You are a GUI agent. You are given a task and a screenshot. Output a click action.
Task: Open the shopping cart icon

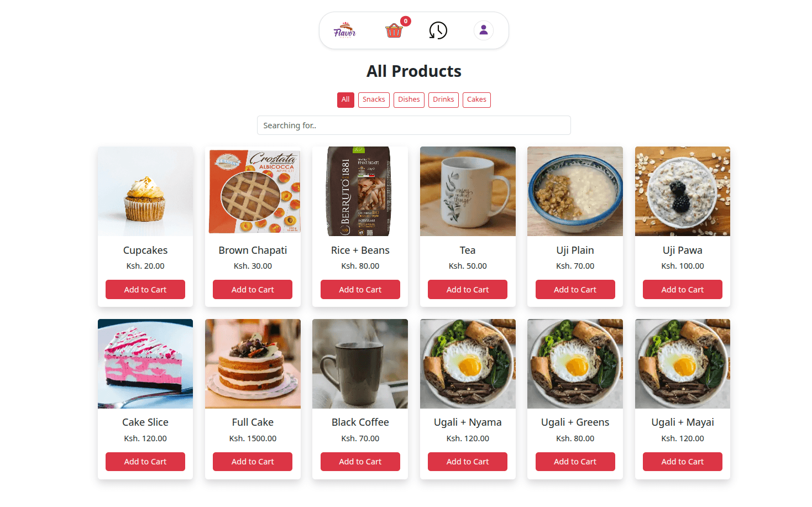coord(394,31)
